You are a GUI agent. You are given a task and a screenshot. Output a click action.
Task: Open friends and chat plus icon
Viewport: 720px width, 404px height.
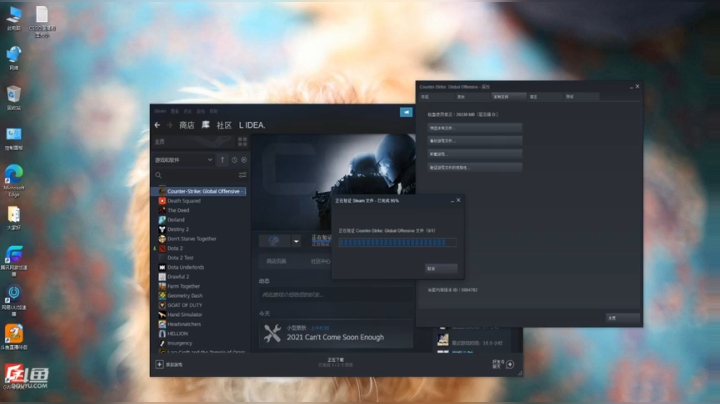510,365
